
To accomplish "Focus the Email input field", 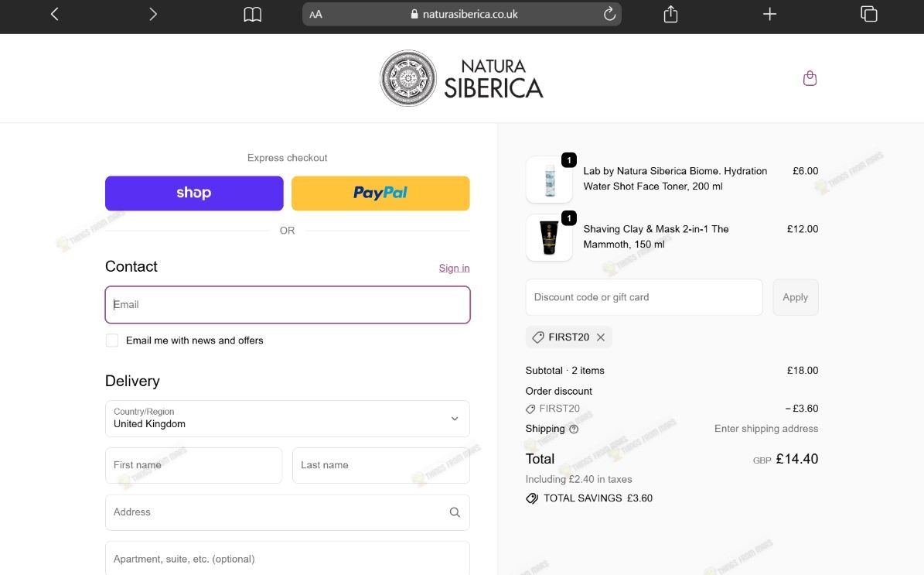I will pos(288,305).
